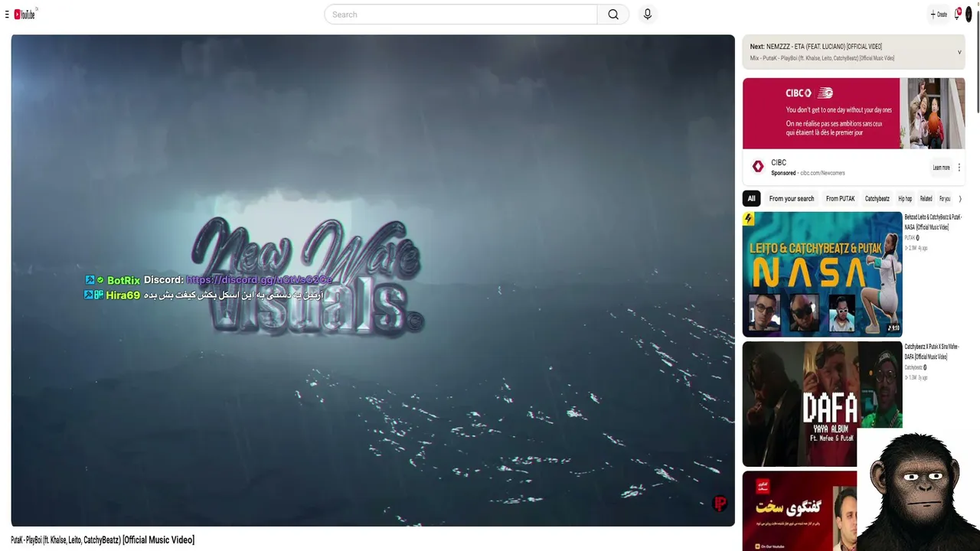The width and height of the screenshot is (980, 551).
Task: Open the notifications bell
Action: tap(957, 15)
